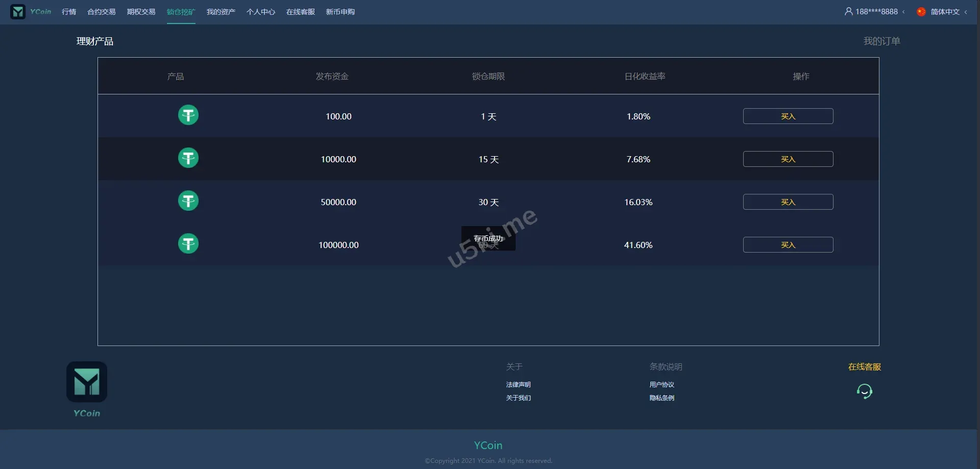
Task: Click the Tether icon in 100000.00 row
Action: tap(188, 244)
